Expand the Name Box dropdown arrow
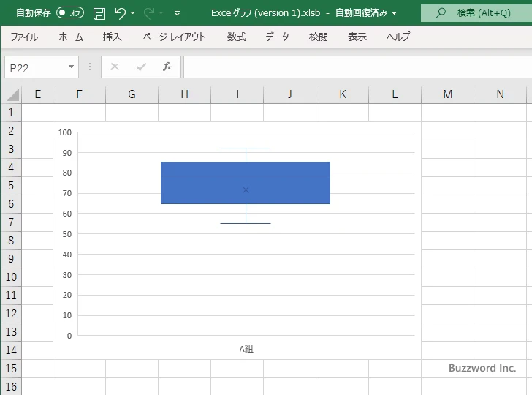 pyautogui.click(x=72, y=67)
